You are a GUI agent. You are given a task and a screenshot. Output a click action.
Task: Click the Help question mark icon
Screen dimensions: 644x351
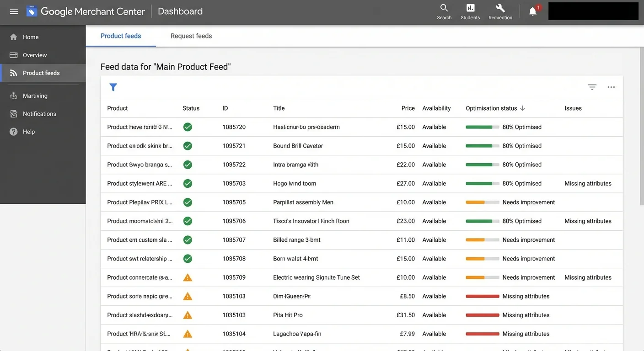(x=14, y=132)
